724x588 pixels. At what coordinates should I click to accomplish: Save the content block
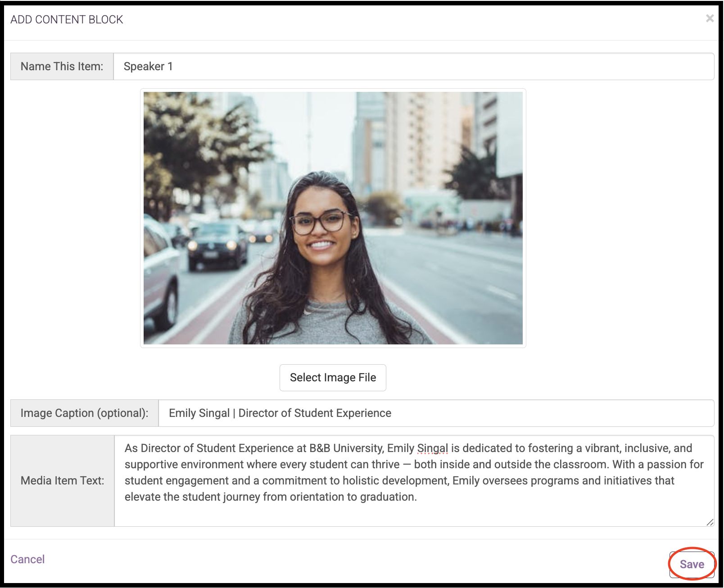[692, 564]
